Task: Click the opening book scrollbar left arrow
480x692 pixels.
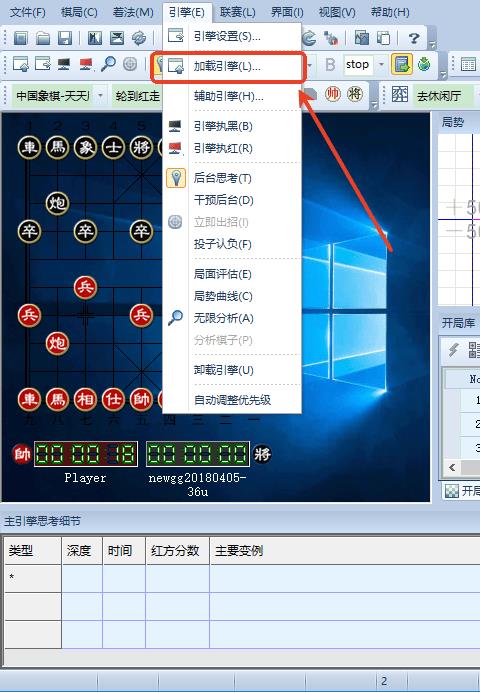Action: click(x=452, y=467)
